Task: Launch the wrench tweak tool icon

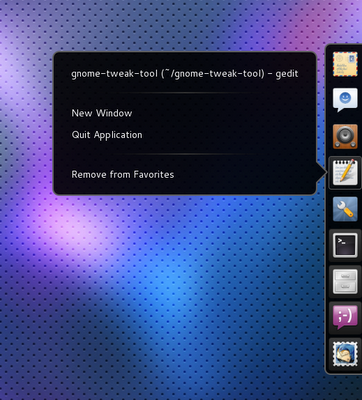Action: [345, 209]
